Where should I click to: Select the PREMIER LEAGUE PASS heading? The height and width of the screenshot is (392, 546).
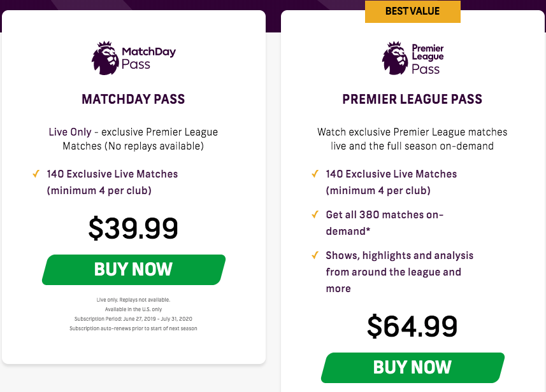[412, 99]
